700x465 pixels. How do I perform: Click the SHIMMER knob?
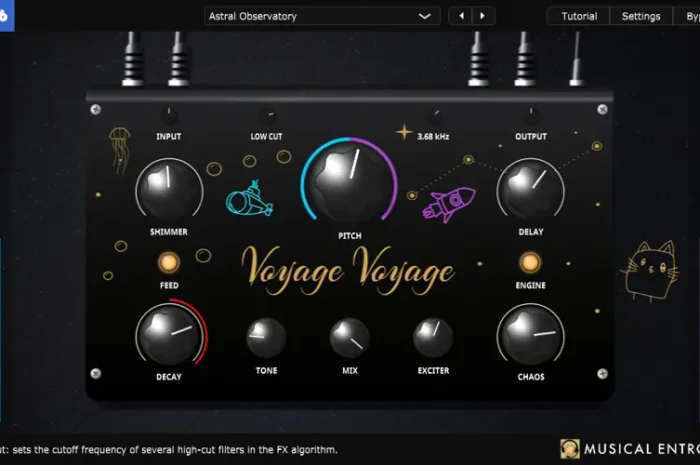click(169, 191)
